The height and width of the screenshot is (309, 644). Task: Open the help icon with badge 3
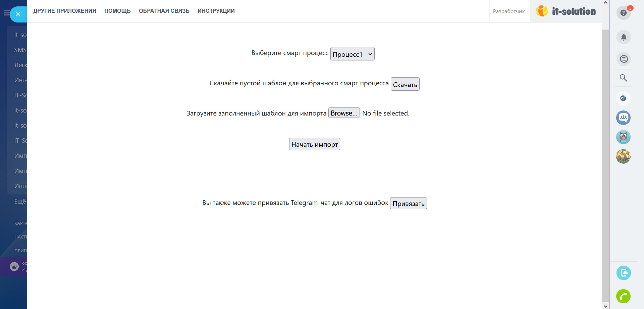coord(624,13)
